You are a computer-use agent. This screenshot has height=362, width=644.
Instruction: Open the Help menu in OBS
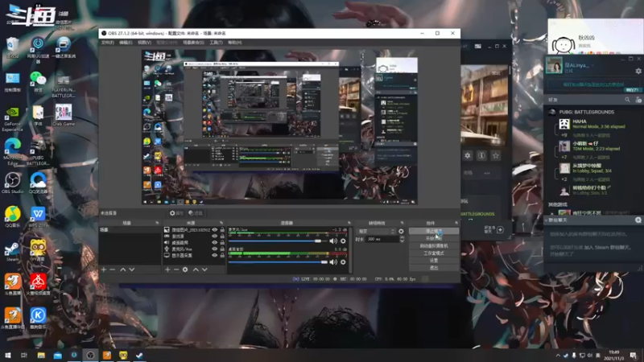pyautogui.click(x=235, y=43)
